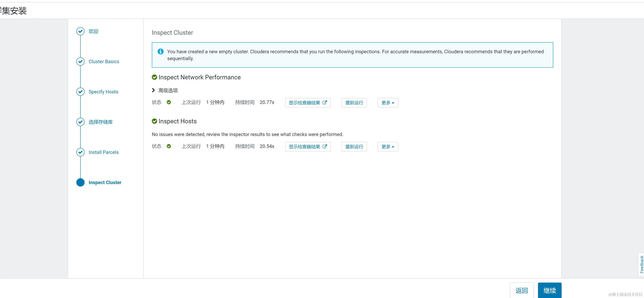Open 更多 dropdown for Inspect Hosts
The image size is (644, 298).
coord(388,147)
